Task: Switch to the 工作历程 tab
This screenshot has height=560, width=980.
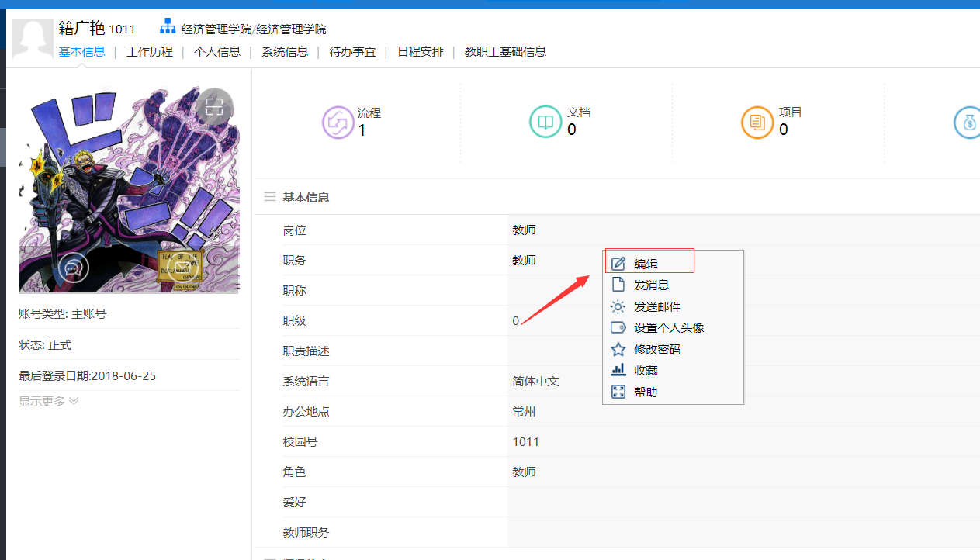Action: coord(150,52)
